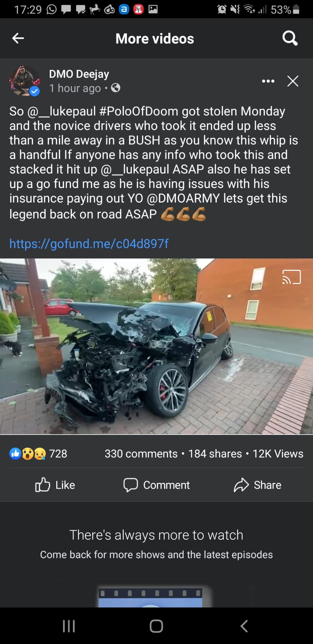Dismiss the post with X icon
Viewport: 313px width, 644px height.
tap(293, 81)
